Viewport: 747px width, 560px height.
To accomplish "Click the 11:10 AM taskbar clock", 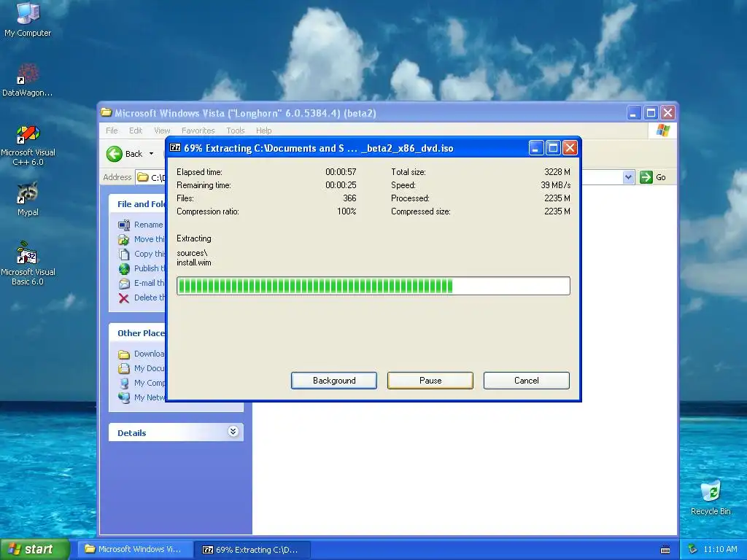I will point(720,550).
